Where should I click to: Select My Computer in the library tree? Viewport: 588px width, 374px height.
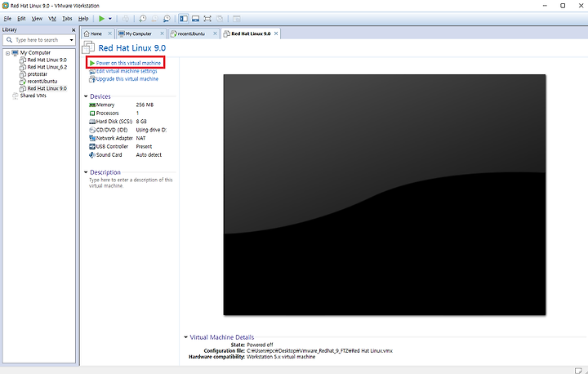35,52
